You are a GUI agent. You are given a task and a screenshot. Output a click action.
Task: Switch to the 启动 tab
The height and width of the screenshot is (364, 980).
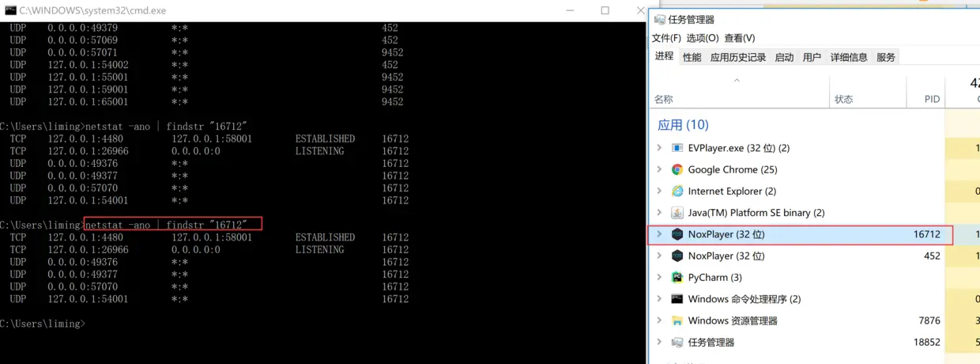click(x=784, y=57)
